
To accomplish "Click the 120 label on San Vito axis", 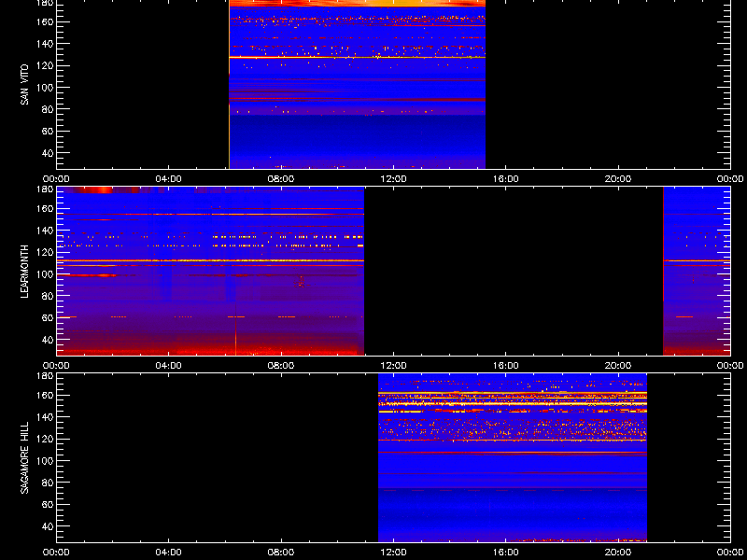I will point(45,65).
